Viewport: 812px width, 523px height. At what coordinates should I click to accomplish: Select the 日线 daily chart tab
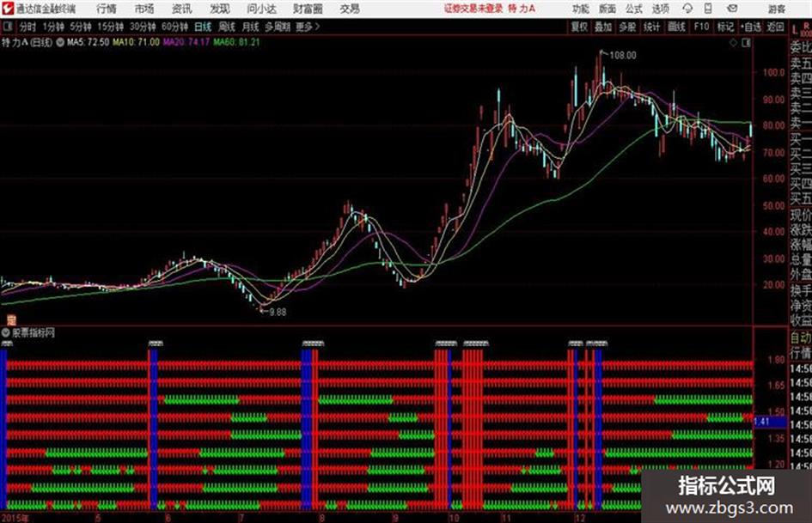click(203, 27)
